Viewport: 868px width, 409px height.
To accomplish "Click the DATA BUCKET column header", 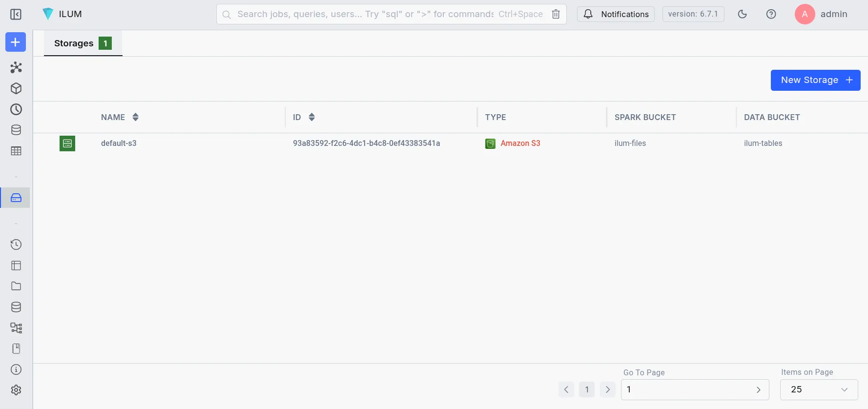I will tap(772, 117).
